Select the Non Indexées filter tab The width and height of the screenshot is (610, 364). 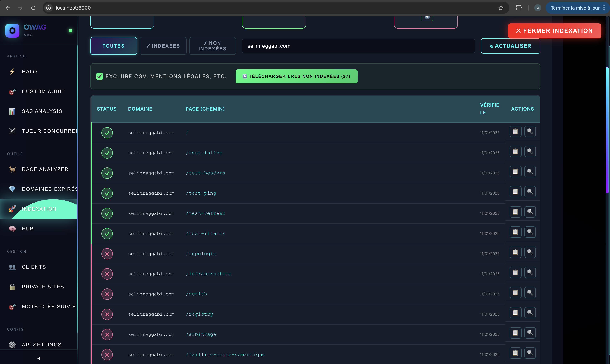(x=212, y=46)
